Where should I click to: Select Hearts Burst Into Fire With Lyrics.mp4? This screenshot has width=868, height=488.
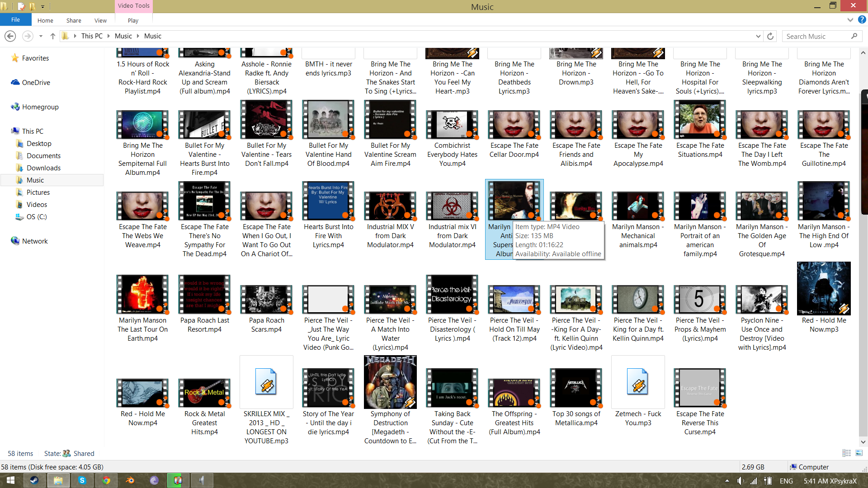(329, 216)
